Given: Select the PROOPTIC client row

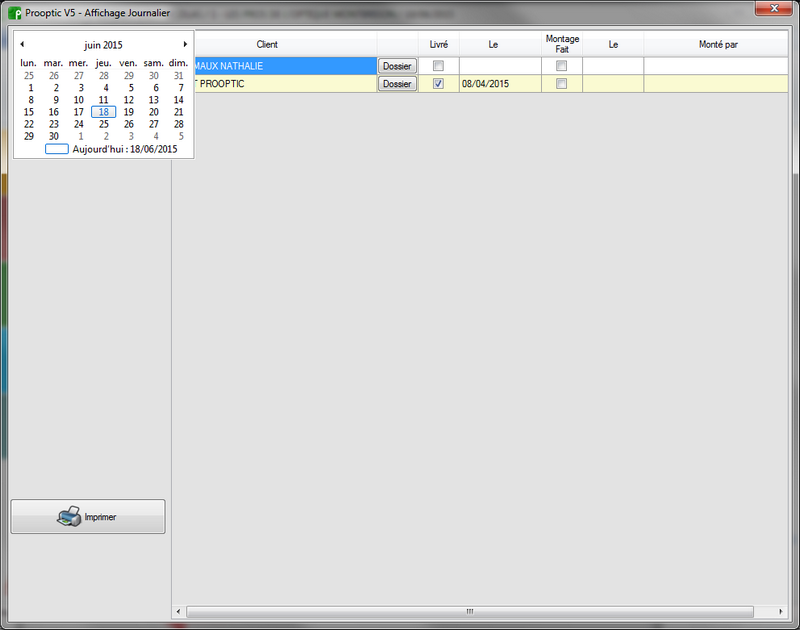Looking at the screenshot, I should point(286,84).
